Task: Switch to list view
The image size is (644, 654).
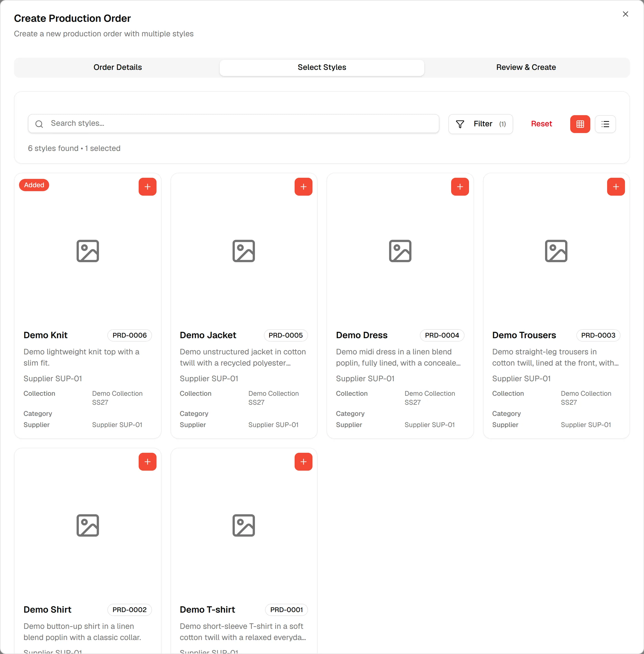Action: [605, 124]
